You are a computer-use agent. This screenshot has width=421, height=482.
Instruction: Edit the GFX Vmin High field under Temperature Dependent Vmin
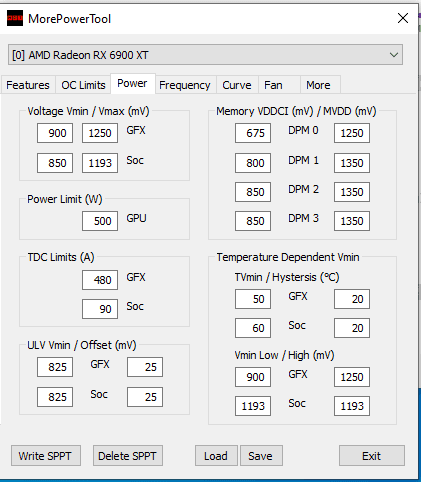click(352, 377)
